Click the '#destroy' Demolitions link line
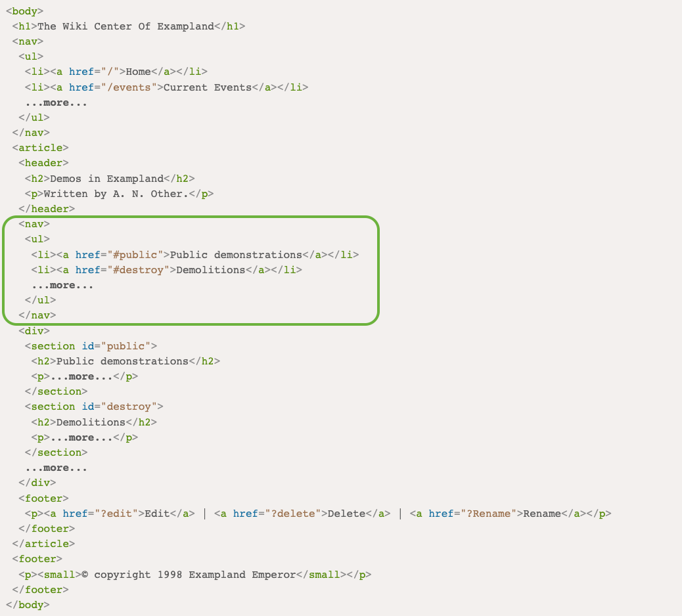The image size is (682, 616). click(167, 270)
